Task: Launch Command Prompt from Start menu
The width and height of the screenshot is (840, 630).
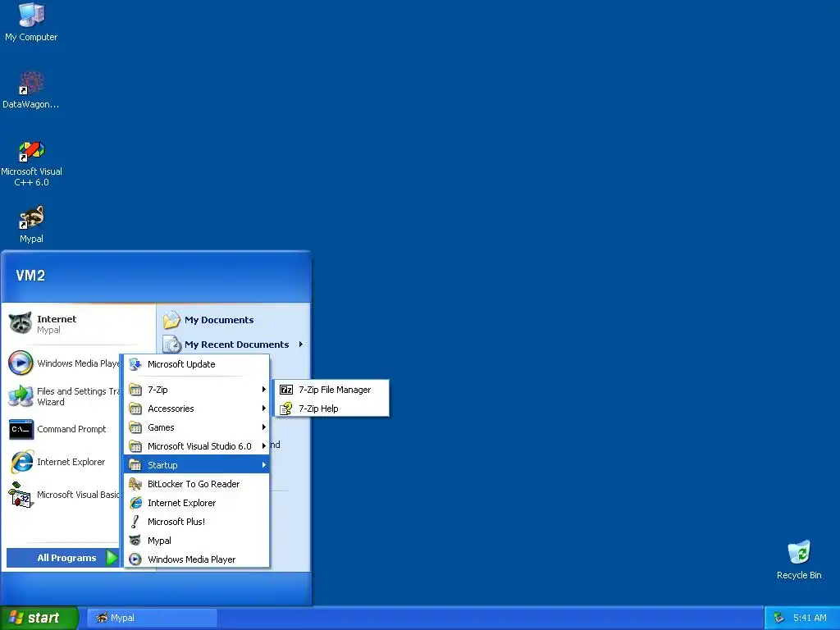Action: [63, 429]
